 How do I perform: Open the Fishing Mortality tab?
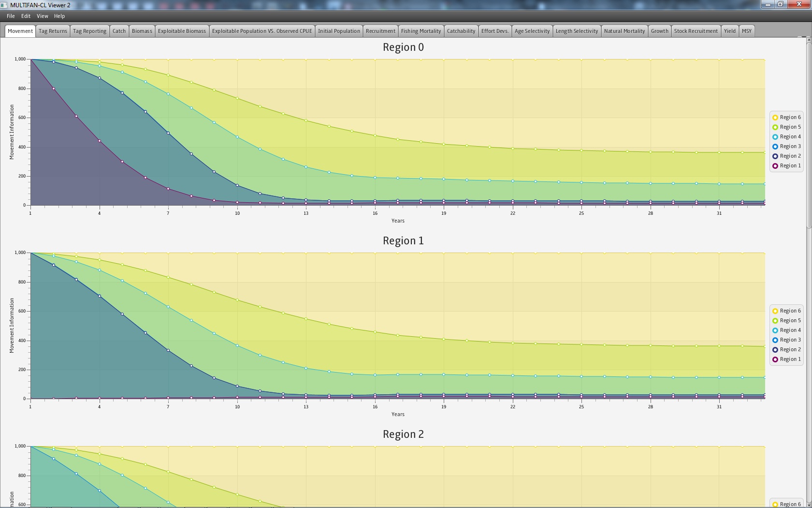click(420, 31)
